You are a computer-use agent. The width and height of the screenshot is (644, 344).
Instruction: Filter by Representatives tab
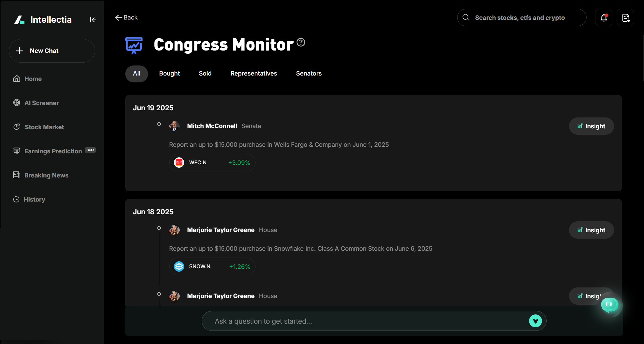(x=253, y=74)
